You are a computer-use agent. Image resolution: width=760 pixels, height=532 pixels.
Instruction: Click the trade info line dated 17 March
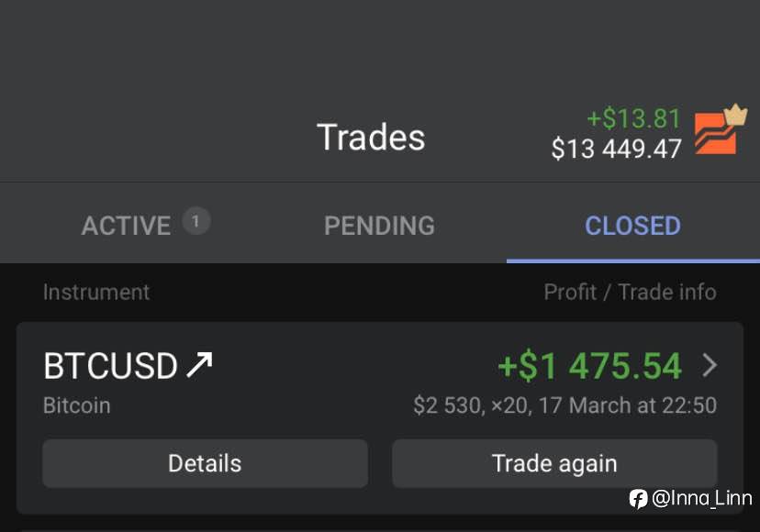(564, 405)
